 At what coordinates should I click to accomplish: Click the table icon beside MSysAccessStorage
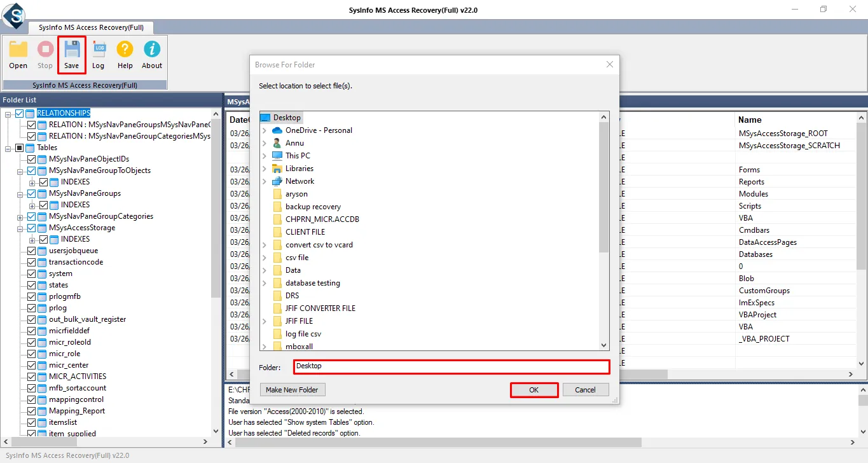[42, 228]
